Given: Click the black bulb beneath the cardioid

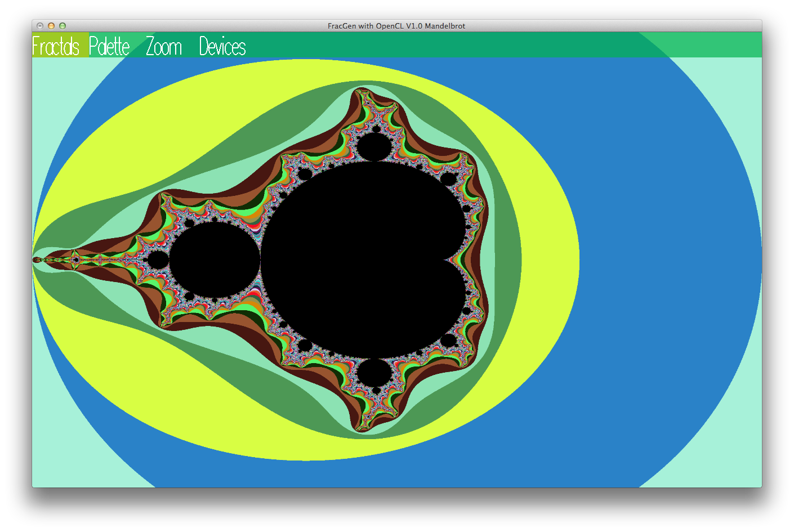Looking at the screenshot, I should tap(374, 373).
